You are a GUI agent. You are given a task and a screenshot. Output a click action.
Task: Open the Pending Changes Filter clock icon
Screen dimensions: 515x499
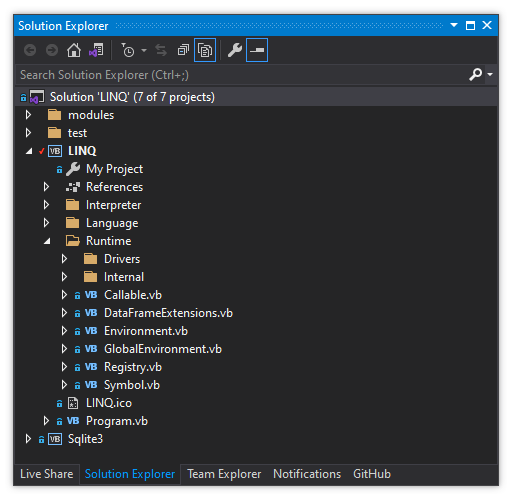click(x=128, y=51)
